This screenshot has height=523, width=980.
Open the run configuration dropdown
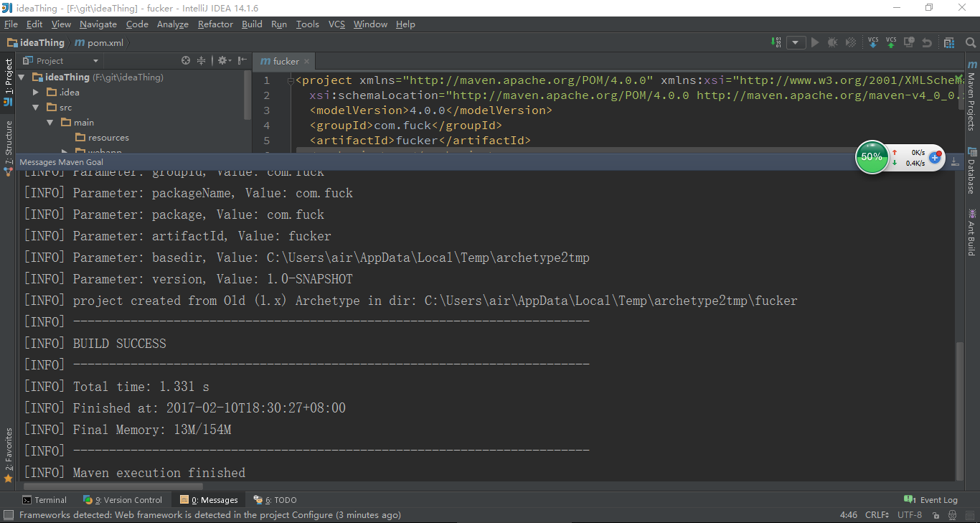796,42
